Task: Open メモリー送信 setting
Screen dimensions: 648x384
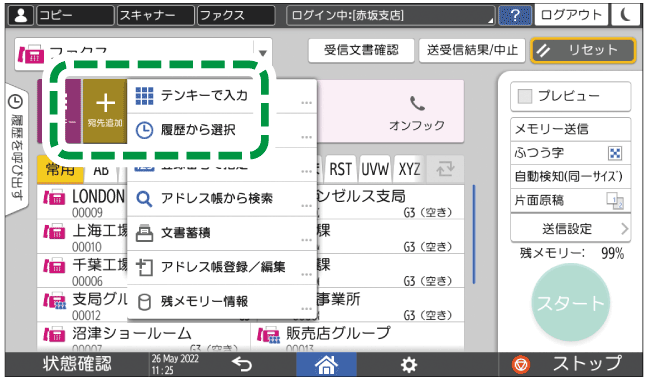Action: [570, 129]
